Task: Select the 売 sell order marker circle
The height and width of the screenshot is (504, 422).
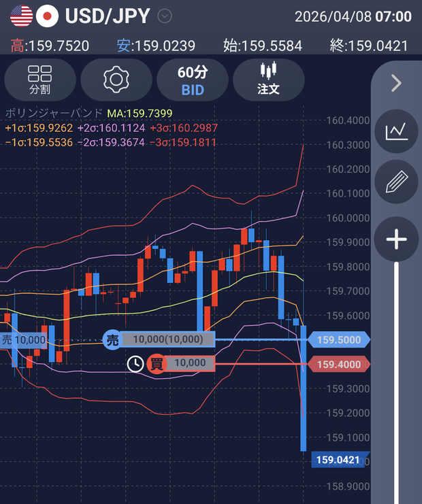Action: pos(112,340)
